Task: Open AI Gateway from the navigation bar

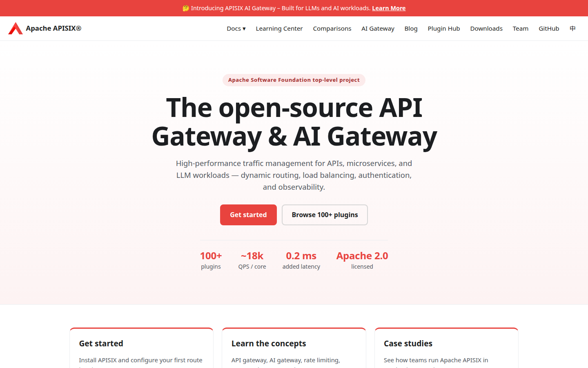Action: coord(378,29)
